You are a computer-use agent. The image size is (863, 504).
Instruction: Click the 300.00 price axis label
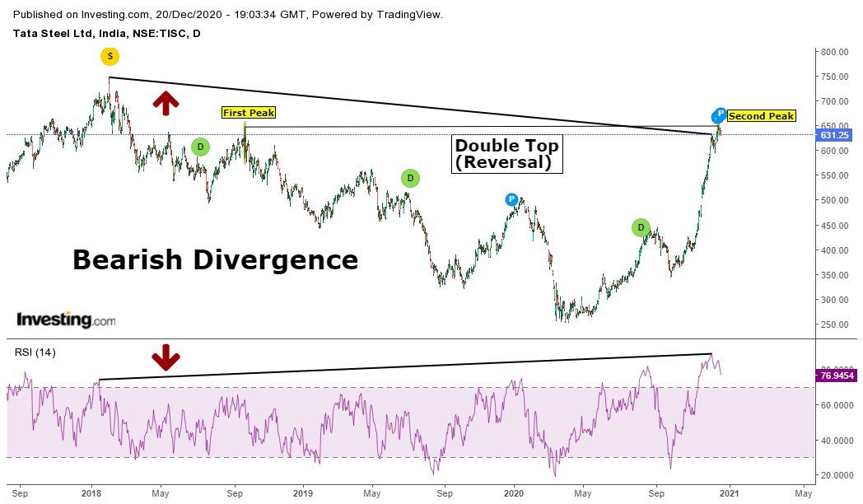[x=834, y=300]
